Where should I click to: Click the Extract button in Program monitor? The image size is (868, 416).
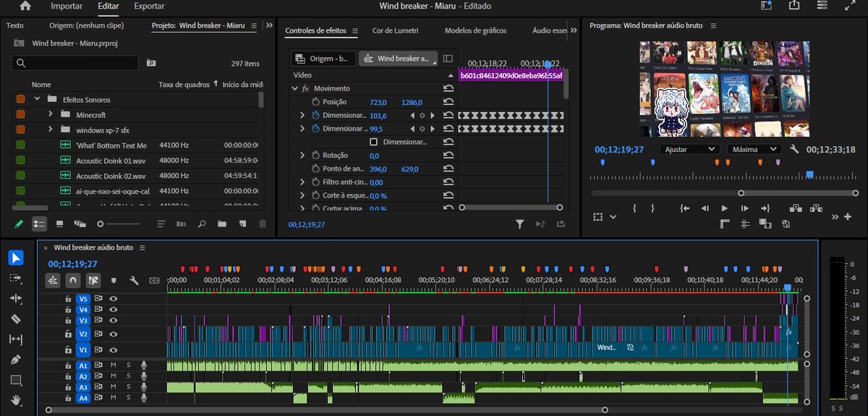(817, 208)
